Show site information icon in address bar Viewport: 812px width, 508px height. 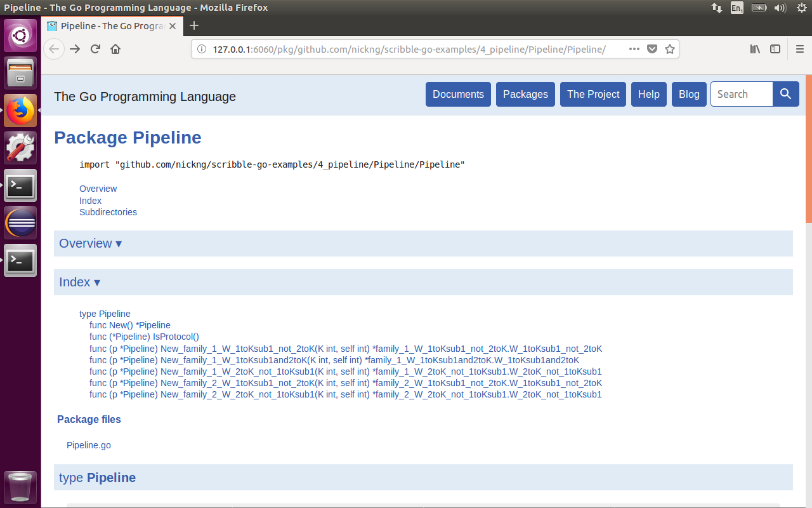pyautogui.click(x=201, y=49)
